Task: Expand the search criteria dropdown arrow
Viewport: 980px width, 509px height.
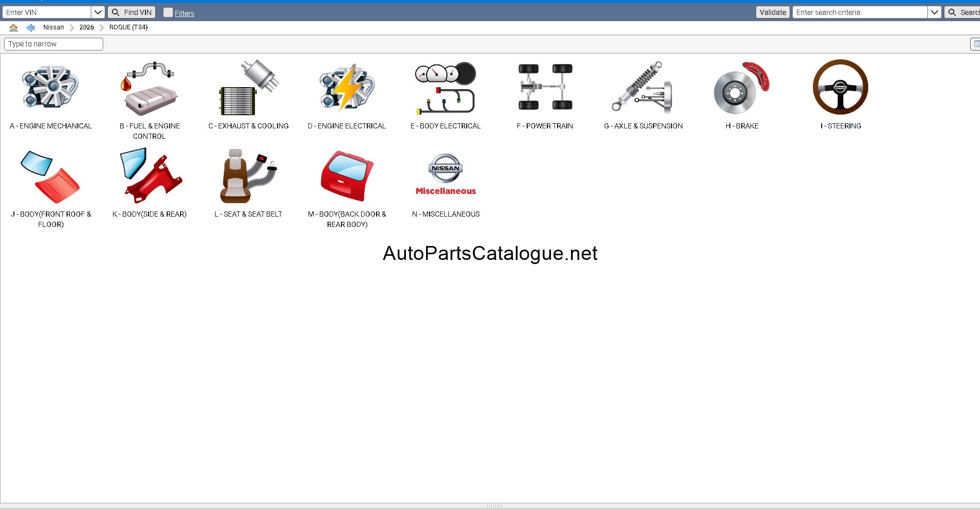Action: 935,12
